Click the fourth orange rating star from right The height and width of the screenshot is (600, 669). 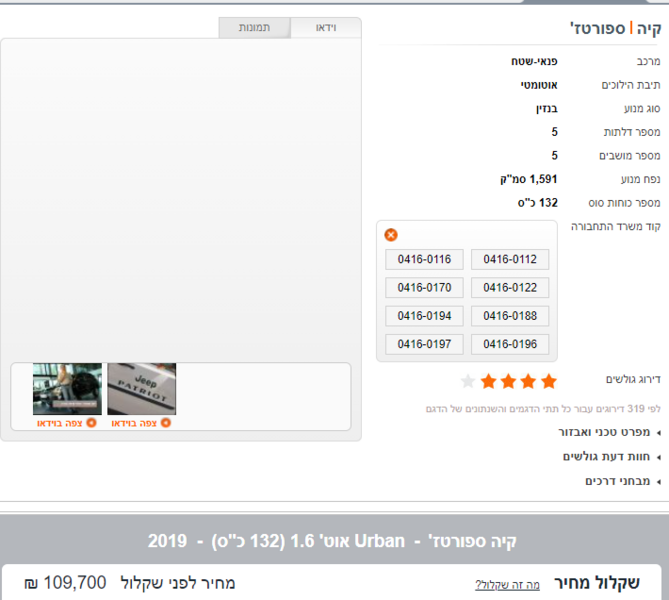point(489,381)
